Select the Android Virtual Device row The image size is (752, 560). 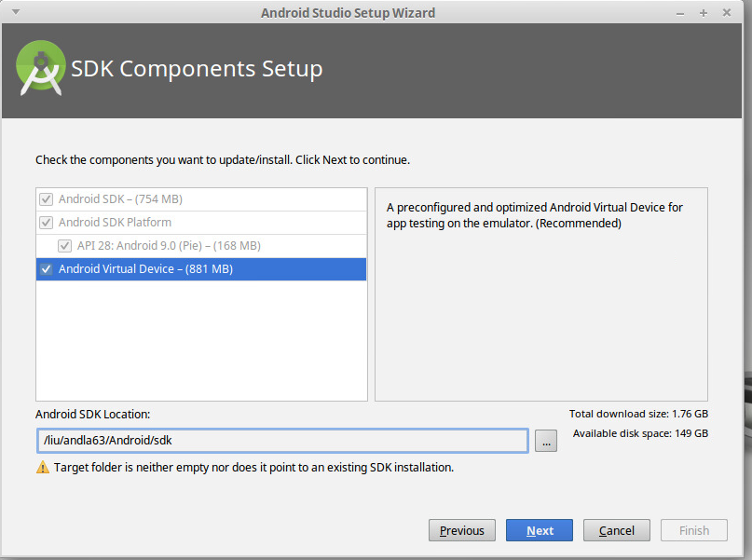coord(201,269)
